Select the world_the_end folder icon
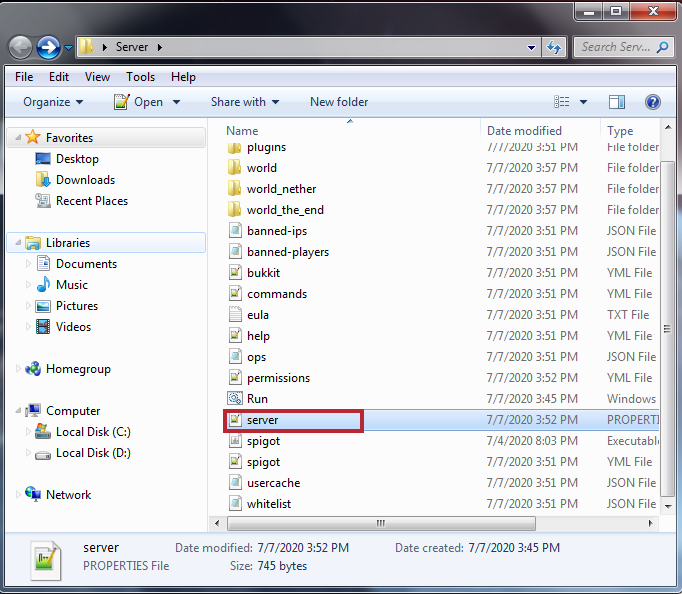The height and width of the screenshot is (594, 682). click(234, 210)
